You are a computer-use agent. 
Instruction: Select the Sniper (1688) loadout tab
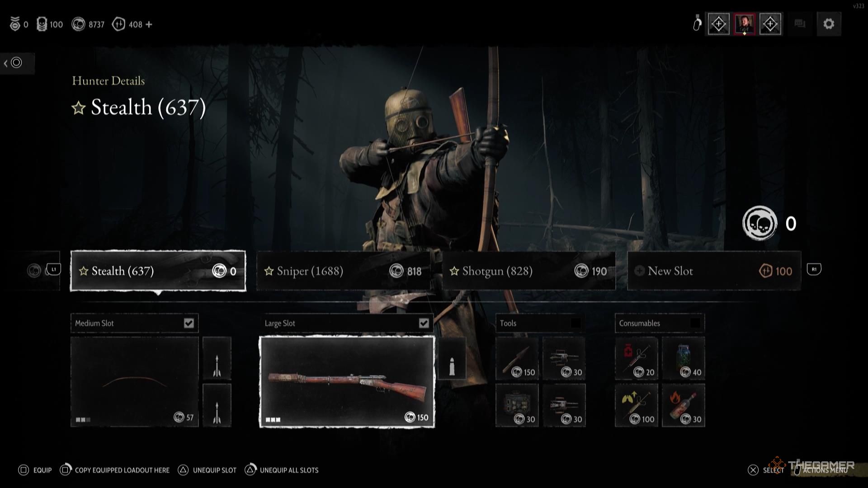(343, 271)
